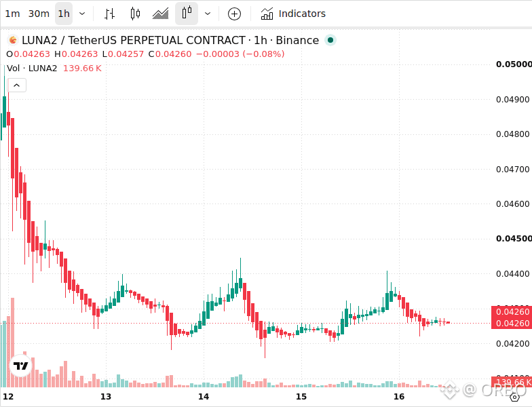Viewport: 532px width, 407px height.
Task: Select the 30m timeframe
Action: (39, 14)
